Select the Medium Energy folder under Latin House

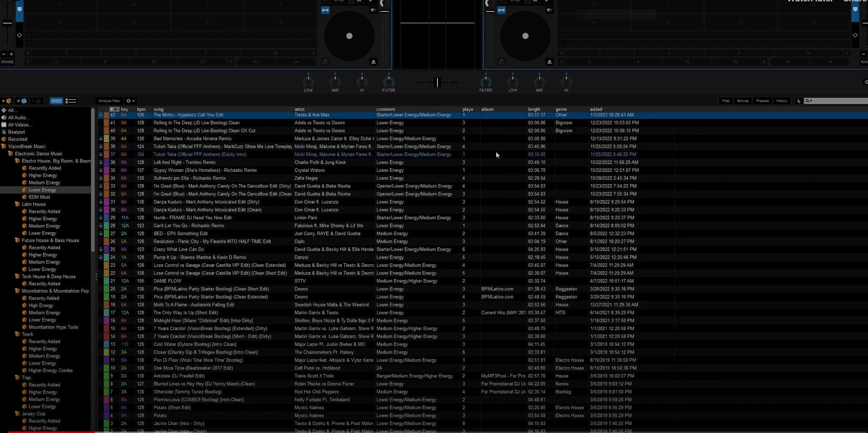(44, 226)
